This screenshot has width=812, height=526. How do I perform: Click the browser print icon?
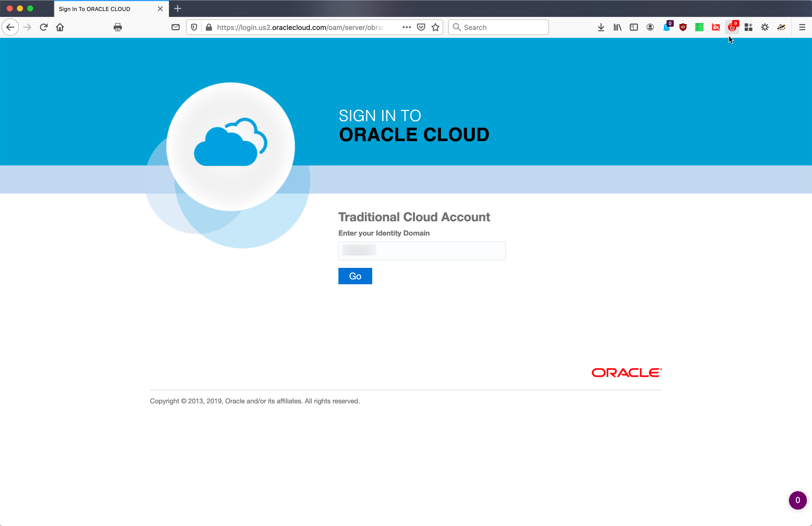coord(118,27)
